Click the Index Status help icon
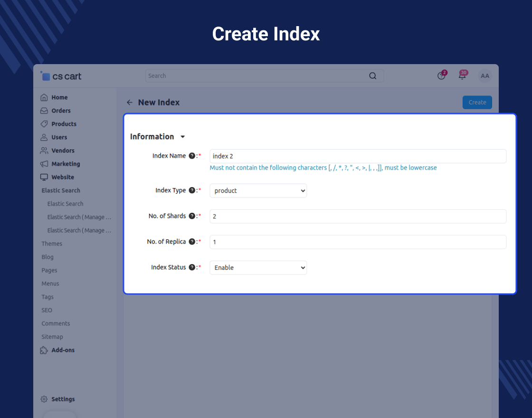The image size is (532, 418). tap(192, 267)
